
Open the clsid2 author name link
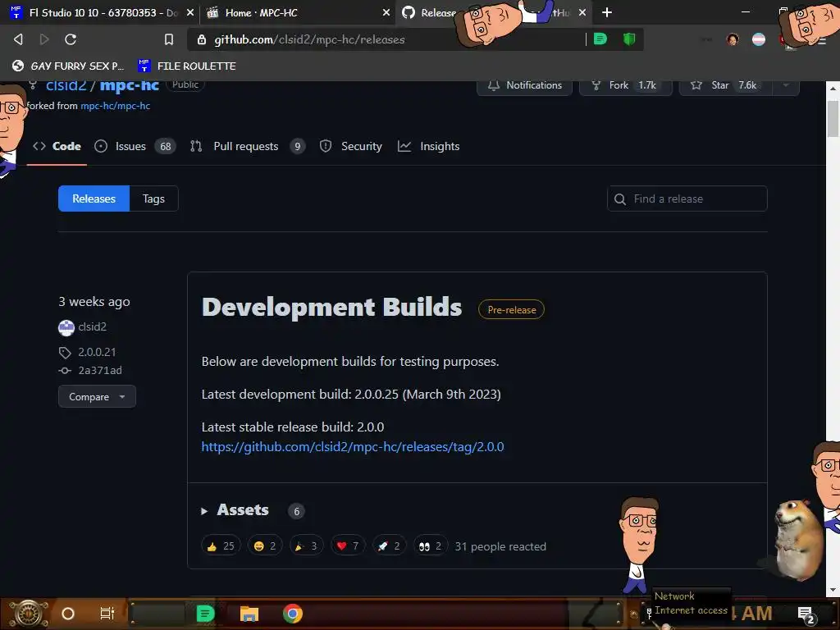click(92, 326)
